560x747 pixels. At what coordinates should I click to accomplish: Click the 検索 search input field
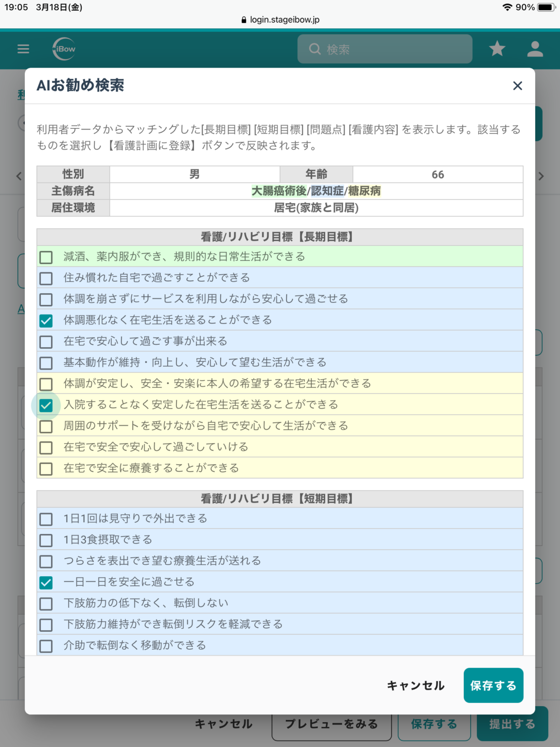tap(384, 49)
